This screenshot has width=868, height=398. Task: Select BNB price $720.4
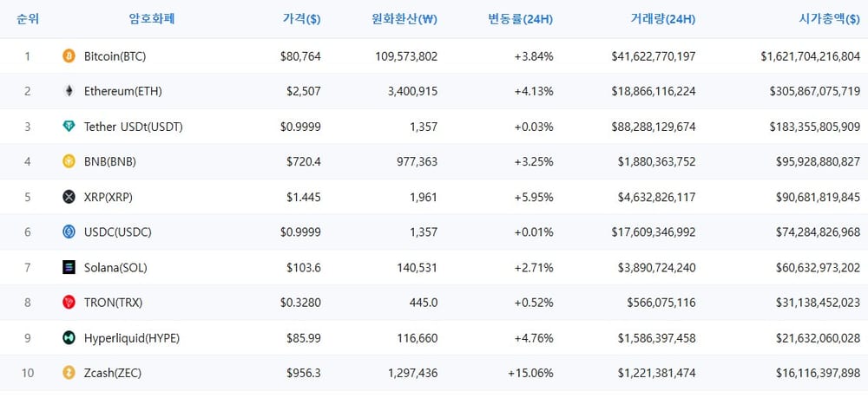click(x=303, y=161)
